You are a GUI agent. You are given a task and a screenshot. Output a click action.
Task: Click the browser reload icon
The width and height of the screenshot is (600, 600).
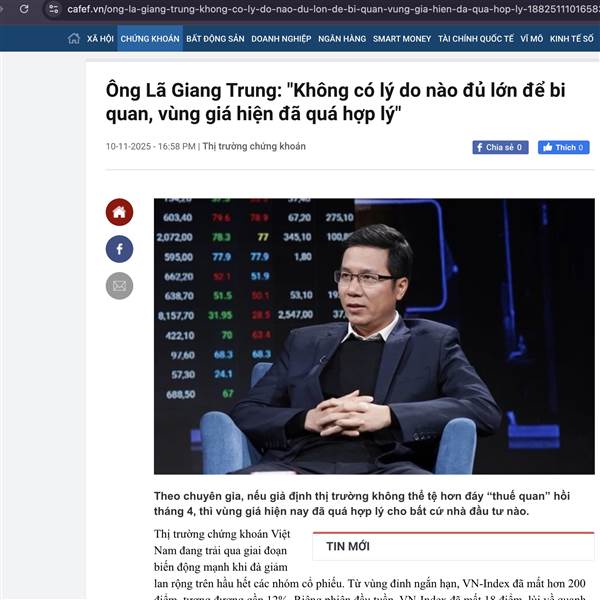pyautogui.click(x=24, y=9)
